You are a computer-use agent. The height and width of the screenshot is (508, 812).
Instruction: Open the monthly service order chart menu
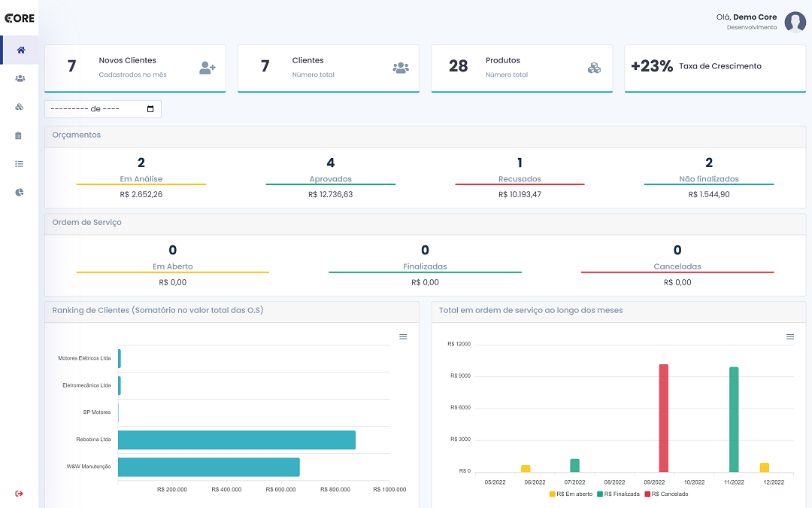[790, 337]
